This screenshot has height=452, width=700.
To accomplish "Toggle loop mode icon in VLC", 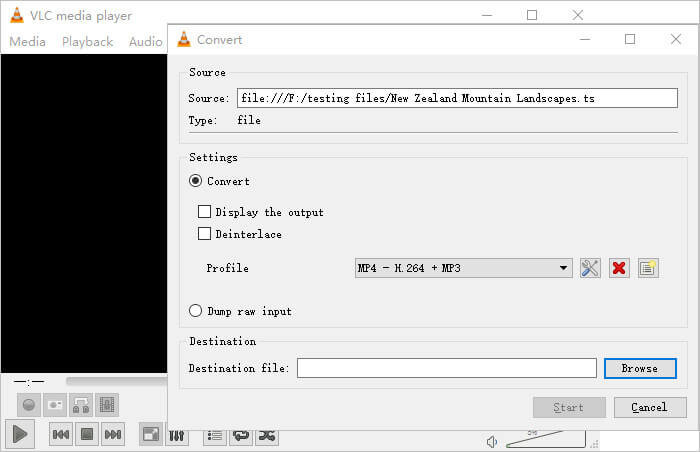I will coord(241,436).
